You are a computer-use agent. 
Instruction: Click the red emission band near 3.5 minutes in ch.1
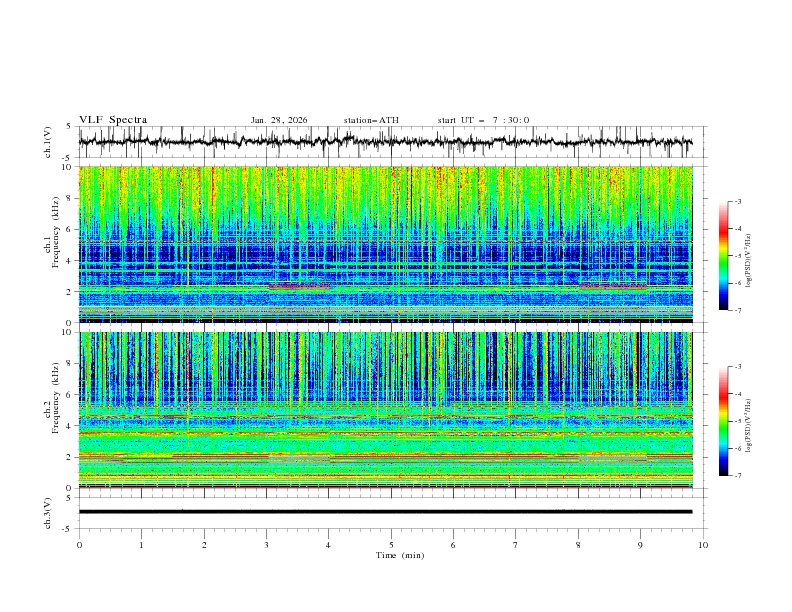[298, 286]
